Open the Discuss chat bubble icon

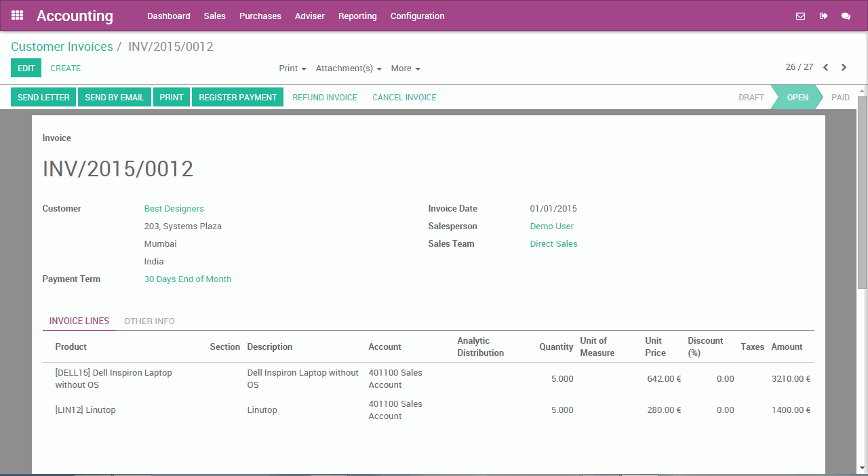(847, 16)
